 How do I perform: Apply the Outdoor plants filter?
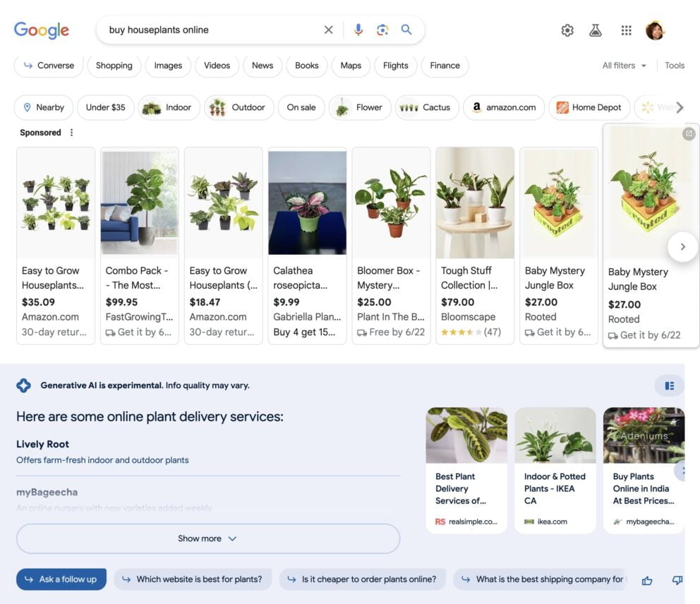pyautogui.click(x=239, y=107)
